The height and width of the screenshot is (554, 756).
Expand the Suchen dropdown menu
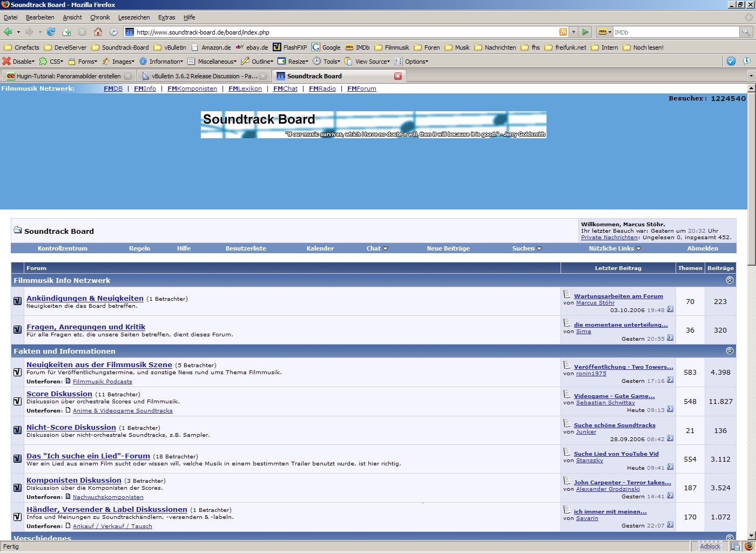pyautogui.click(x=526, y=248)
